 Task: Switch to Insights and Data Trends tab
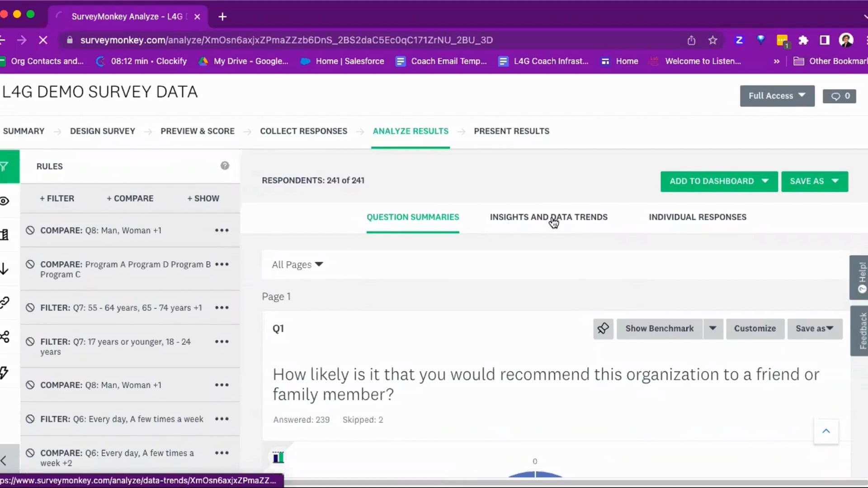pyautogui.click(x=548, y=217)
